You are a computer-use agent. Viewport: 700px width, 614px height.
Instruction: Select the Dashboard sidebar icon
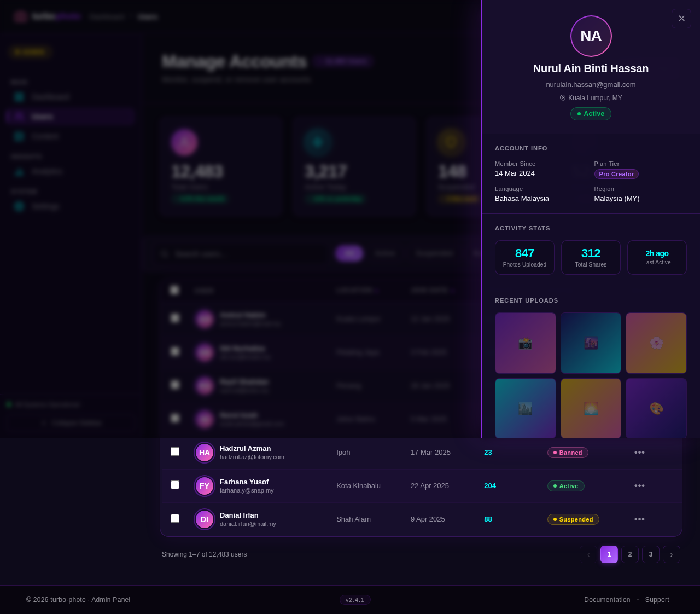(x=18, y=96)
